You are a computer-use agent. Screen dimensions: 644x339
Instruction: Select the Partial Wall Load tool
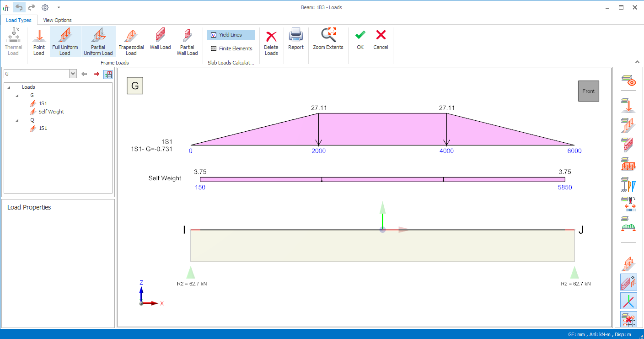point(187,42)
